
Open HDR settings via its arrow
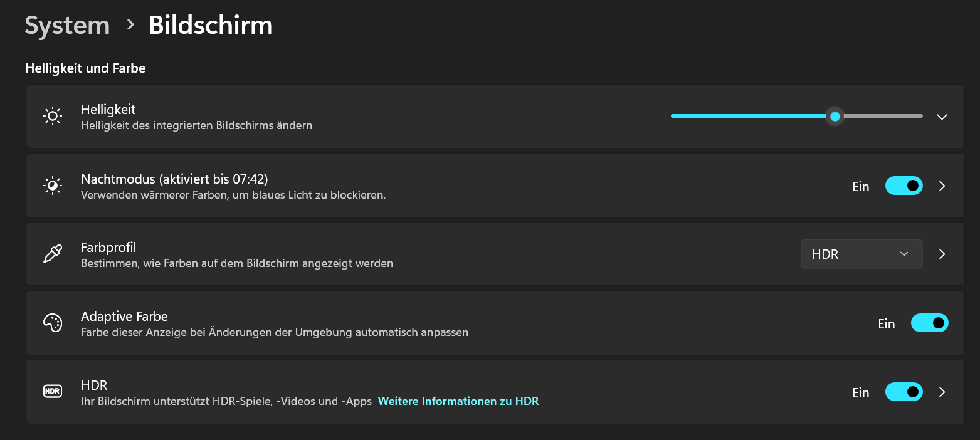tap(942, 392)
